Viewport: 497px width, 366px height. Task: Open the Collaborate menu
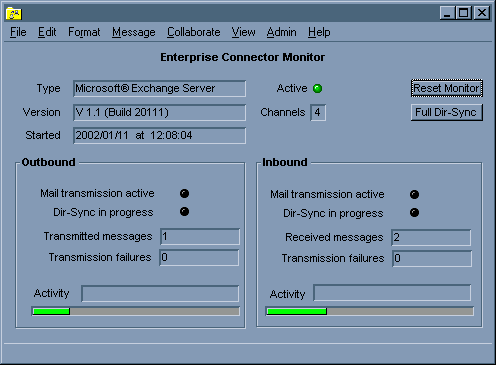(x=193, y=32)
